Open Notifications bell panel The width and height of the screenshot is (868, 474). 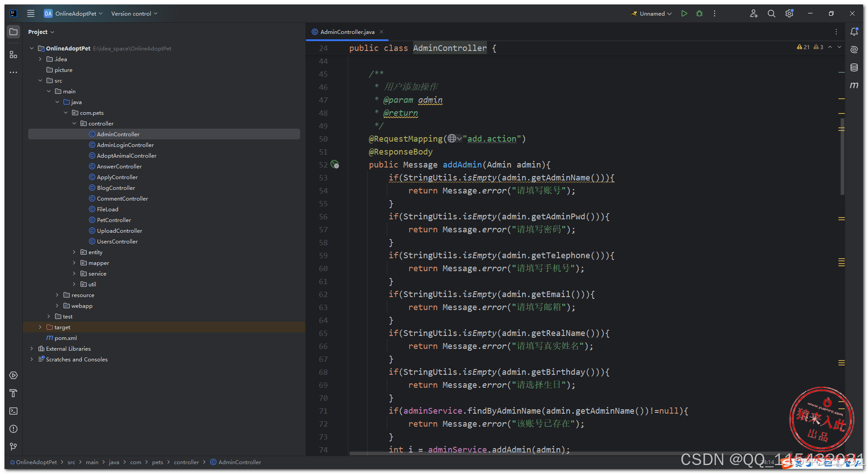pyautogui.click(x=854, y=32)
